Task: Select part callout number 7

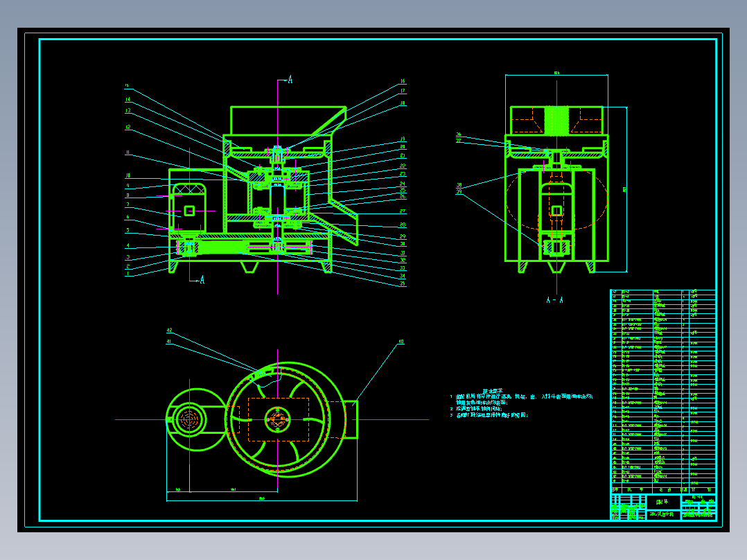Action: coord(128,205)
